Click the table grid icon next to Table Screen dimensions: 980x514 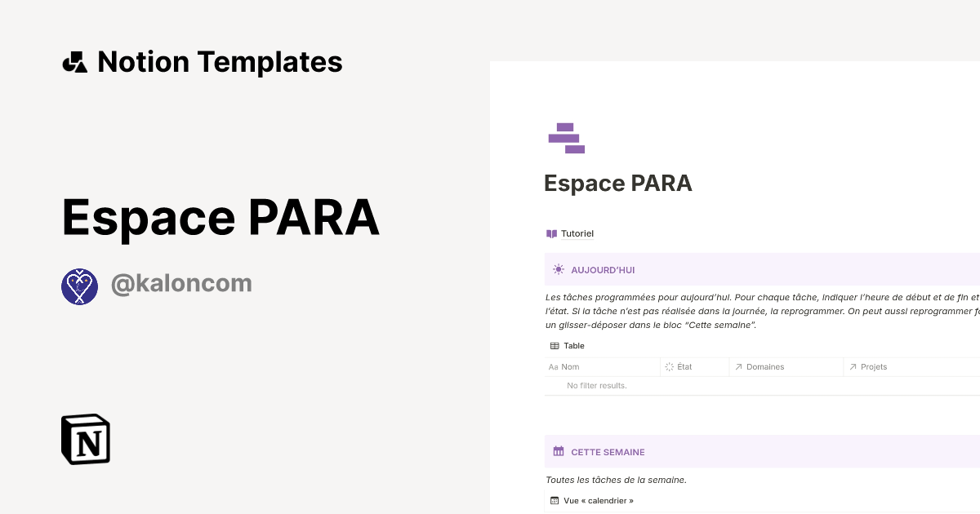click(x=555, y=345)
